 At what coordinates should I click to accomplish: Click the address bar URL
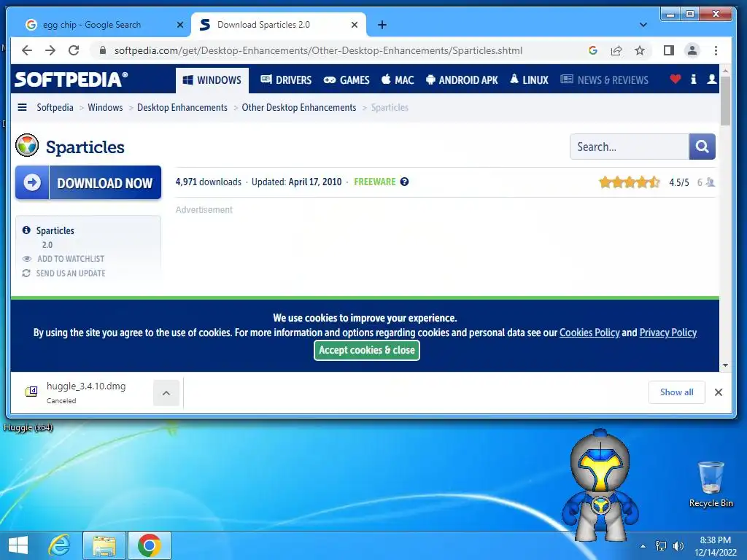coord(318,50)
